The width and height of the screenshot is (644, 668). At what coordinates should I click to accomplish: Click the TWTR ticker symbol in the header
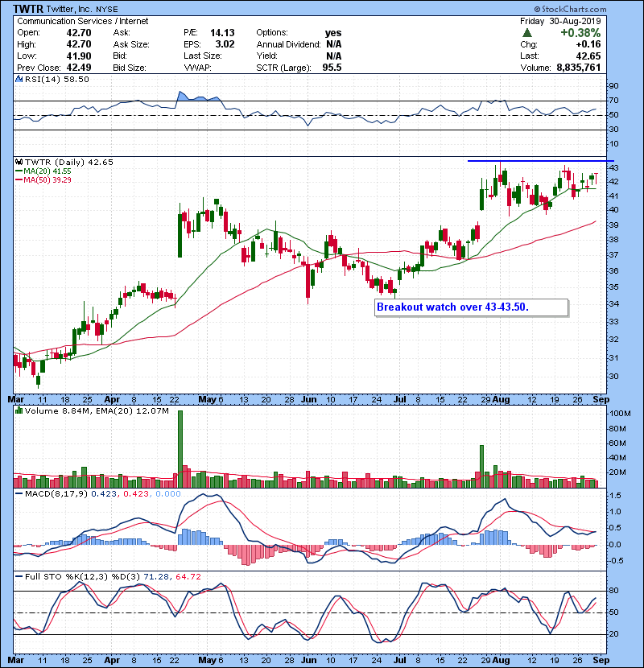click(x=27, y=9)
